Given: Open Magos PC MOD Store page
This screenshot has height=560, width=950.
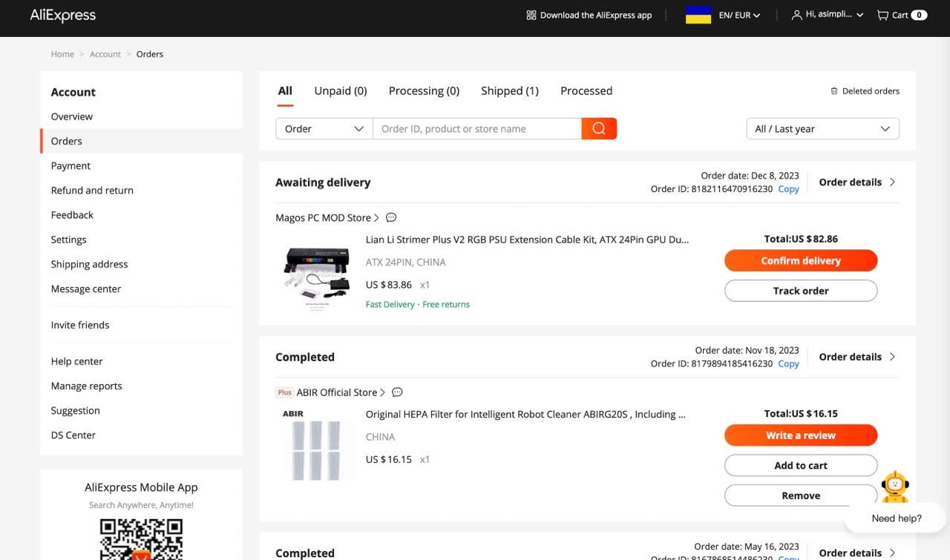Looking at the screenshot, I should pyautogui.click(x=327, y=218).
